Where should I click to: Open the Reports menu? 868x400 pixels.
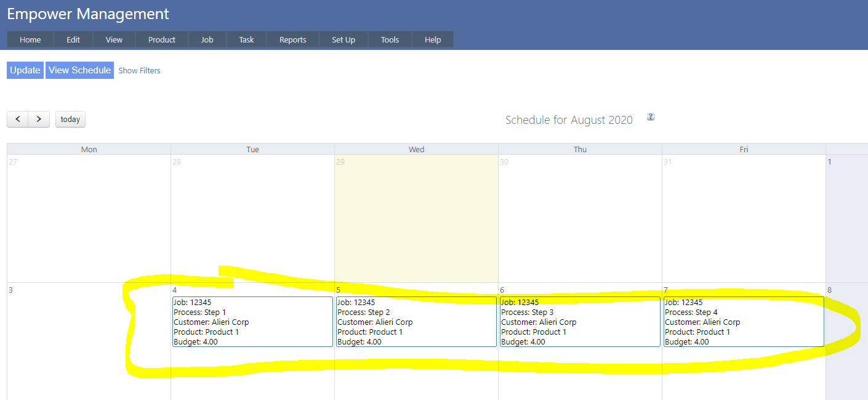click(292, 39)
